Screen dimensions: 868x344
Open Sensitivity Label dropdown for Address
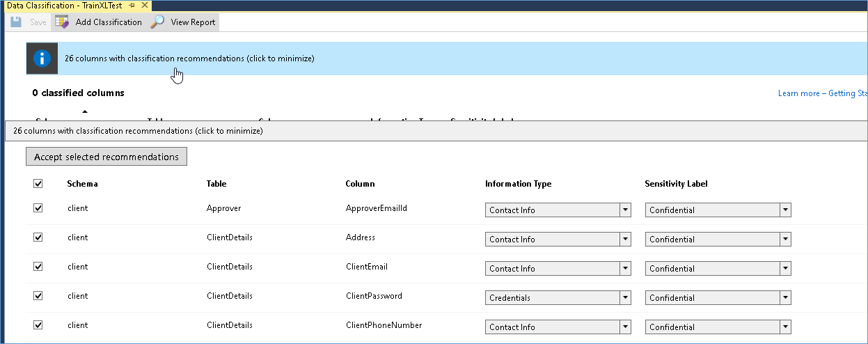tap(718, 240)
